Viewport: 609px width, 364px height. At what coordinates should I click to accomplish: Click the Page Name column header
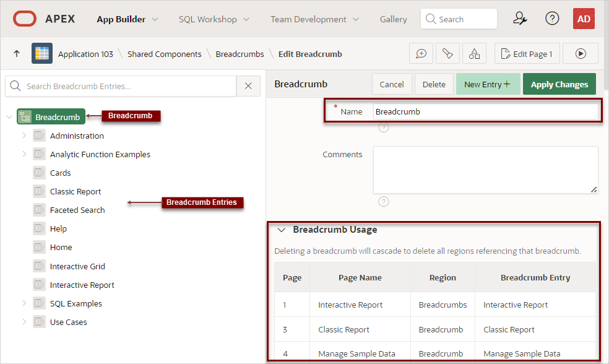tap(360, 277)
